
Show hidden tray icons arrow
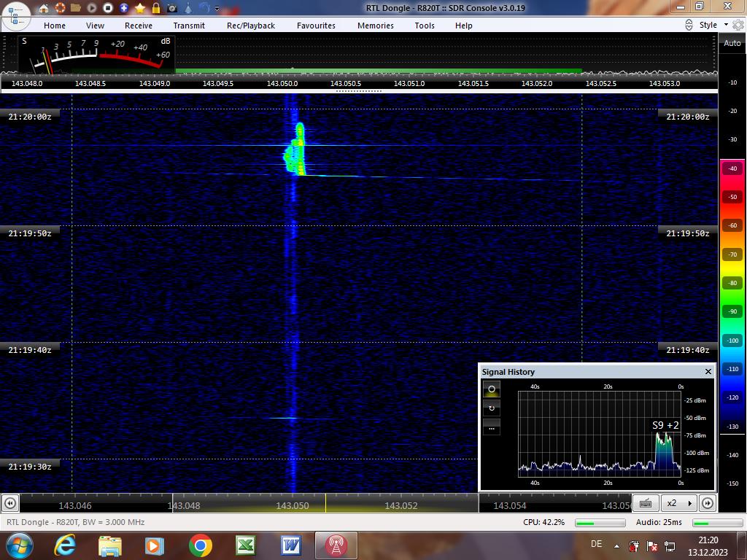click(x=616, y=546)
